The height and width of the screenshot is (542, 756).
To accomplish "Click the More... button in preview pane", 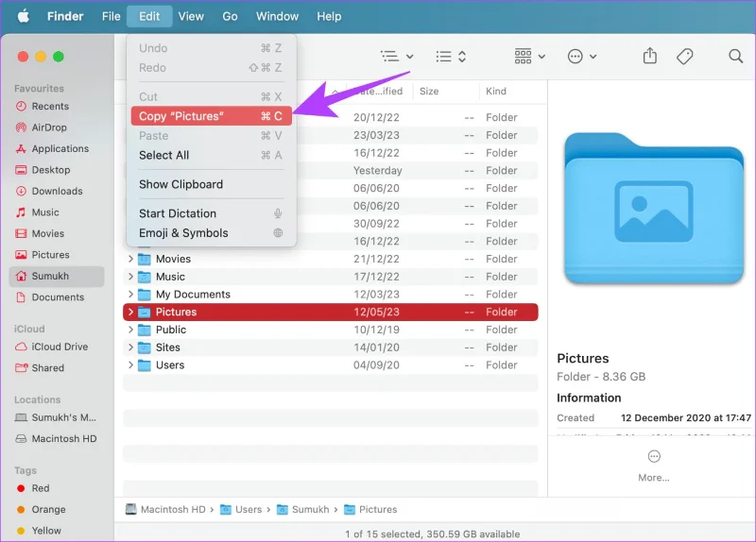I will [x=654, y=466].
